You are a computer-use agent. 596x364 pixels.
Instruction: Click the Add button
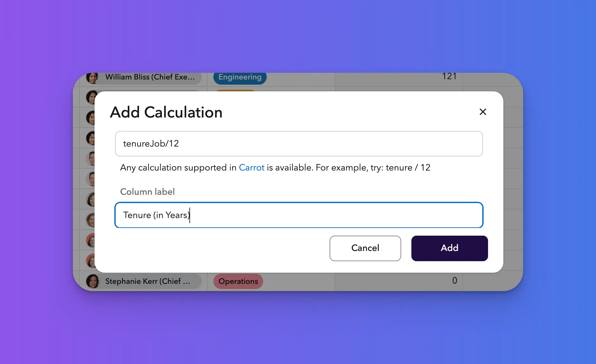coord(449,248)
